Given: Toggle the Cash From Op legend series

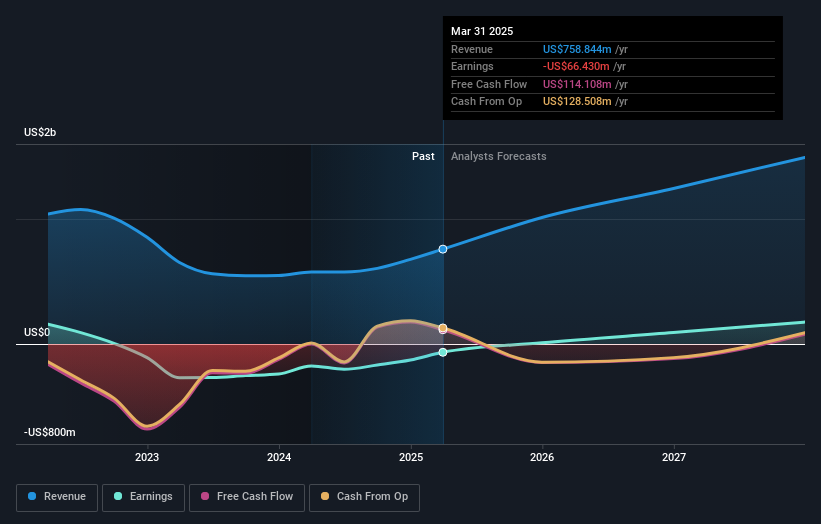Looking at the screenshot, I should pyautogui.click(x=364, y=497).
